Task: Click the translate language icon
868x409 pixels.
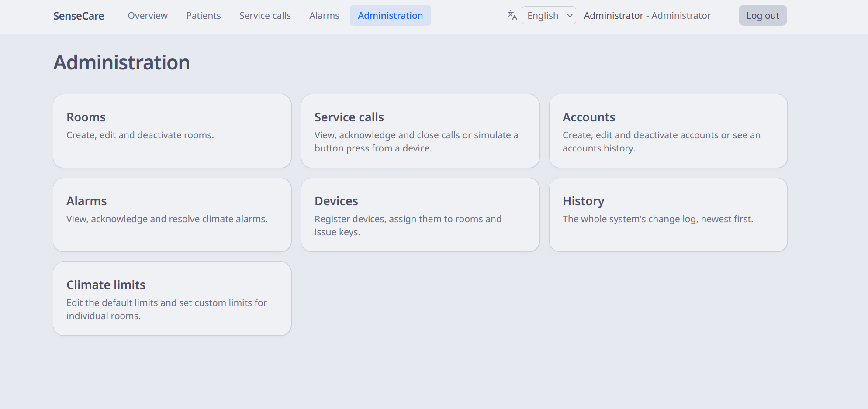Action: (x=512, y=16)
